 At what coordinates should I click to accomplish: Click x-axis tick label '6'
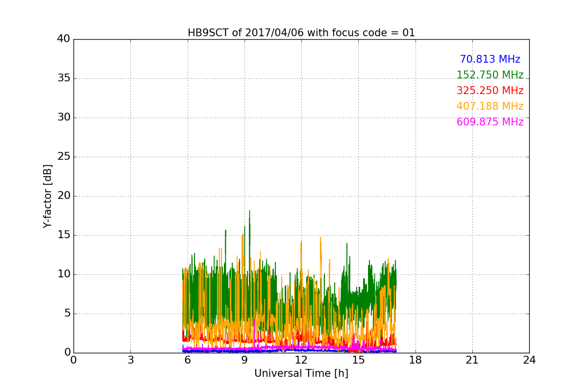[187, 360]
